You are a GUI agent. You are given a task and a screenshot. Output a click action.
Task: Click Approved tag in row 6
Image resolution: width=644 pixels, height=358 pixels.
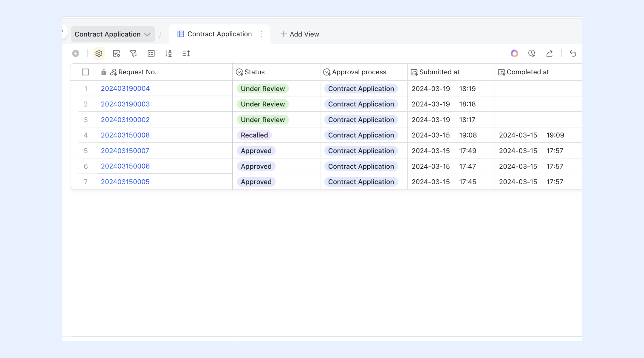click(x=256, y=166)
